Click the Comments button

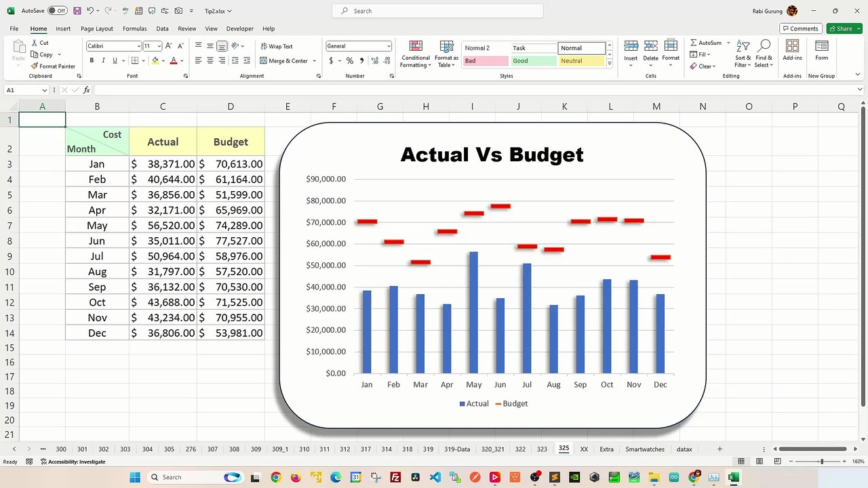[801, 28]
